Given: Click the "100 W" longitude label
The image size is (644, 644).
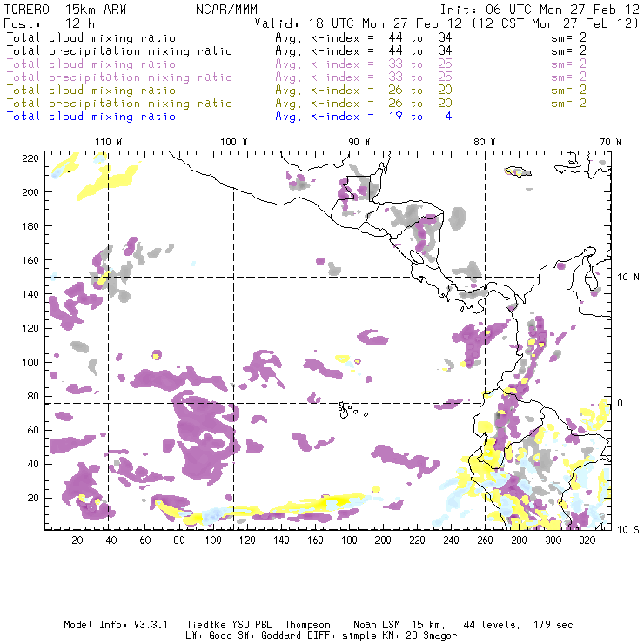Looking at the screenshot, I should pos(234,142).
